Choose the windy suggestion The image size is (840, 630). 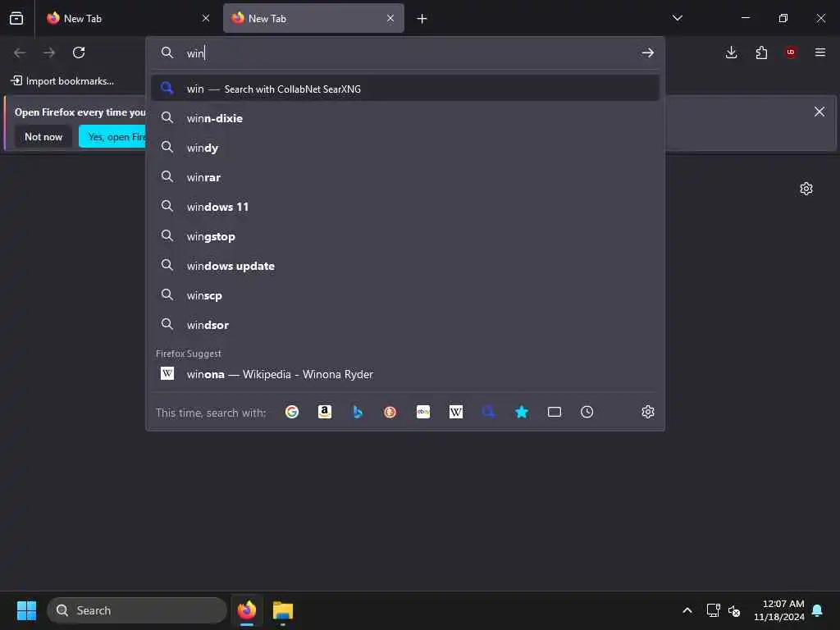(405, 148)
